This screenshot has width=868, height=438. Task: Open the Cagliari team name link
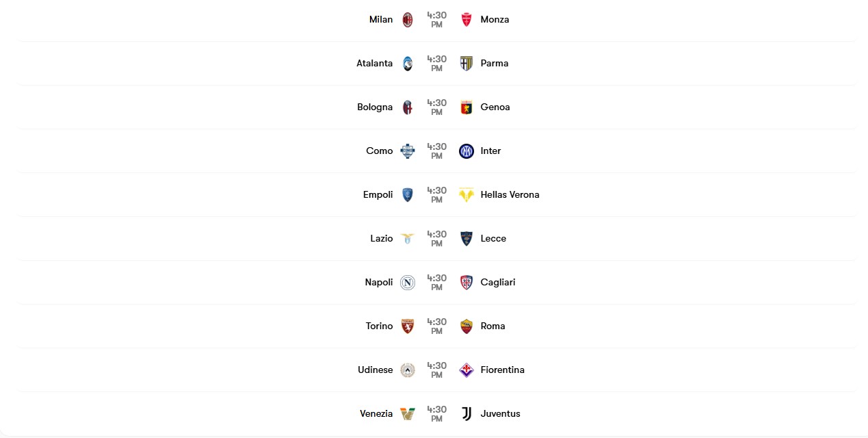pos(498,282)
